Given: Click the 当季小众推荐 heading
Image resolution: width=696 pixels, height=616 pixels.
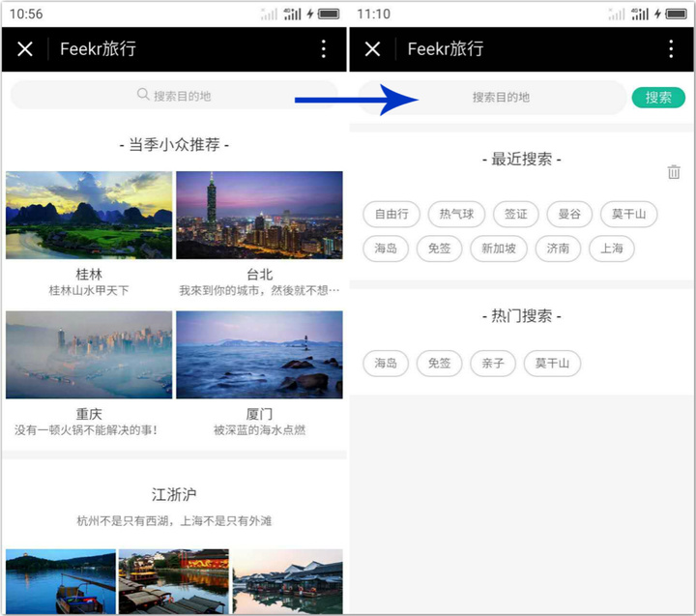Looking at the screenshot, I should (x=174, y=145).
